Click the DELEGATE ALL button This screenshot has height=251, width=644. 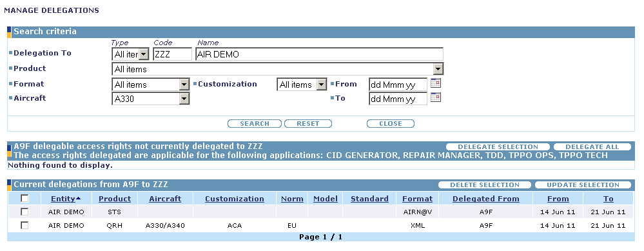pyautogui.click(x=592, y=146)
